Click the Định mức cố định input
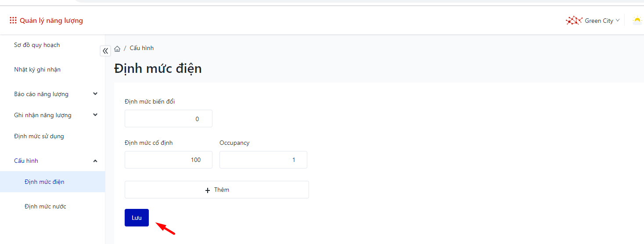Viewport: 644px width, 244px height. (x=169, y=160)
